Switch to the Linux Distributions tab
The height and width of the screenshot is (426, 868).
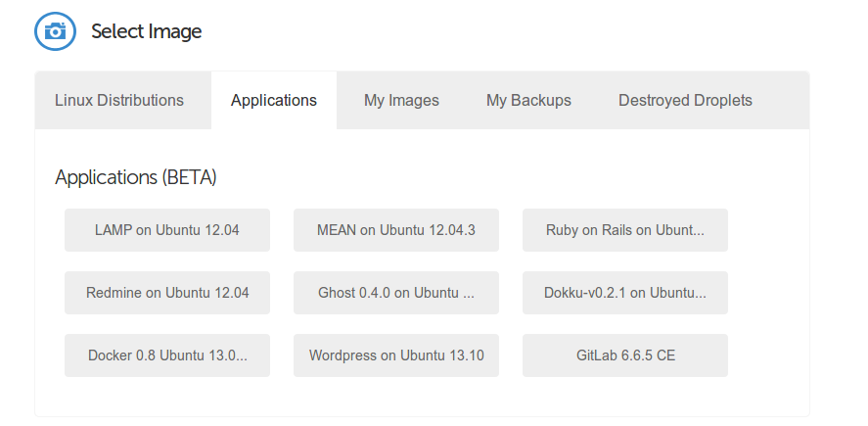click(x=123, y=100)
